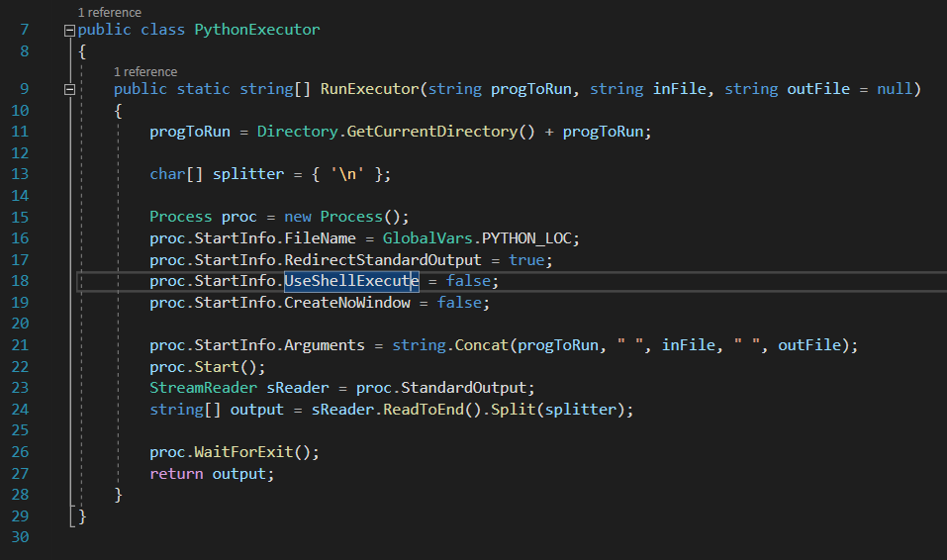Click Concat method on line 21
Screen dimensions: 947x560
click(x=482, y=345)
